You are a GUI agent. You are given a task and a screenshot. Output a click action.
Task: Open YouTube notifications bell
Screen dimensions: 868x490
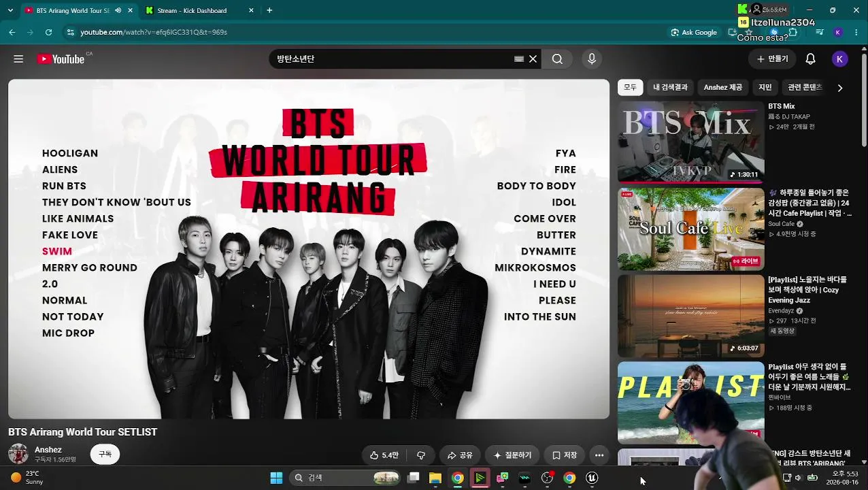(810, 59)
